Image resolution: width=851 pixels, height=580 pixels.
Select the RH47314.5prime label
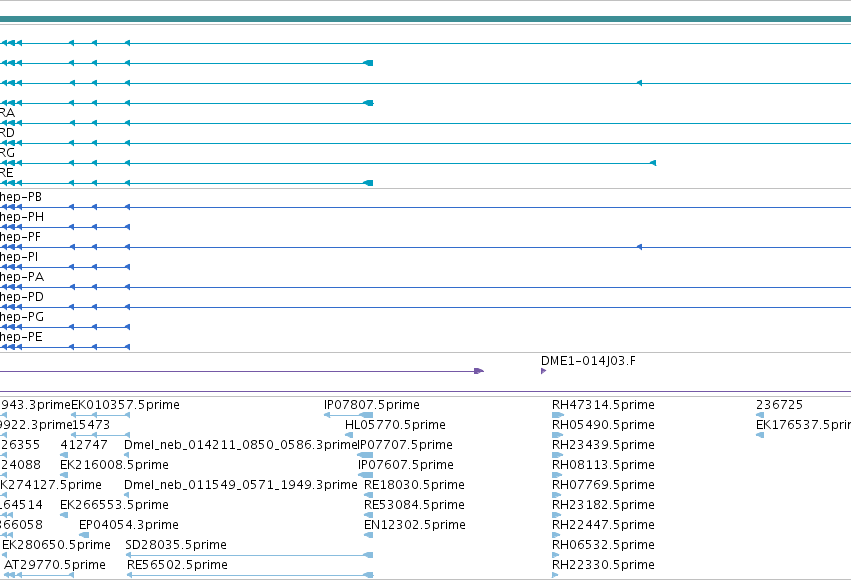click(x=603, y=405)
